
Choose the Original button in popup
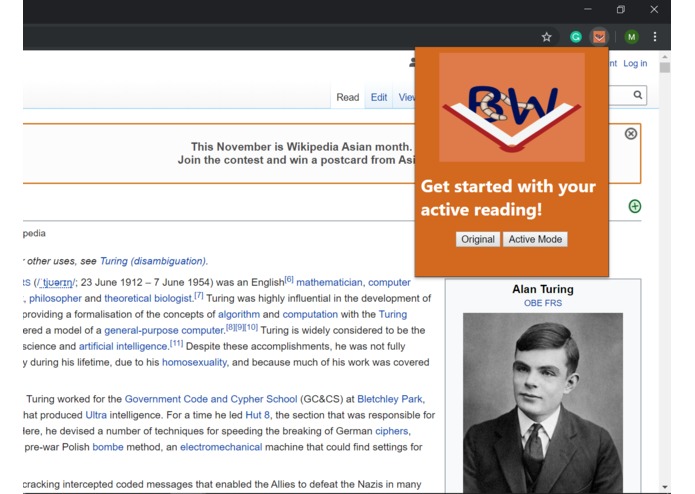pyautogui.click(x=478, y=239)
